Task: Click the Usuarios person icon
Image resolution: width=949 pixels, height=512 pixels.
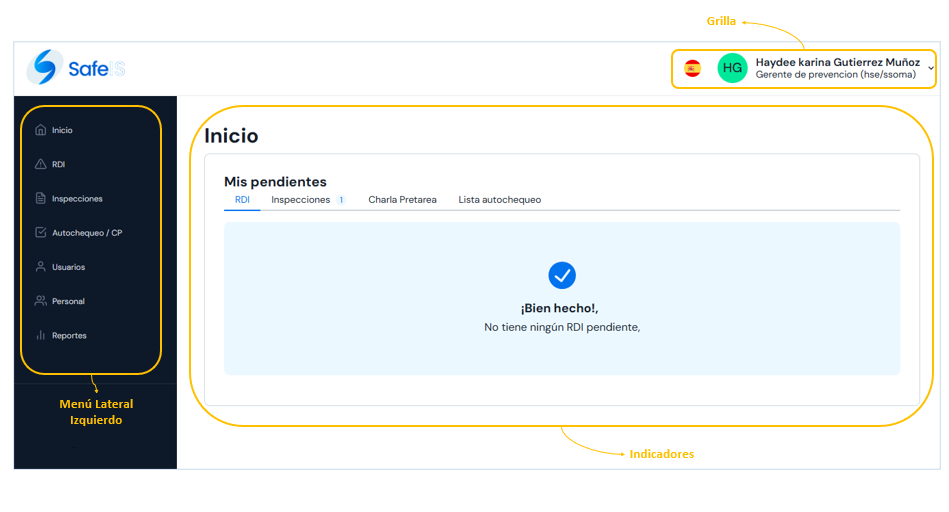Action: click(x=41, y=267)
